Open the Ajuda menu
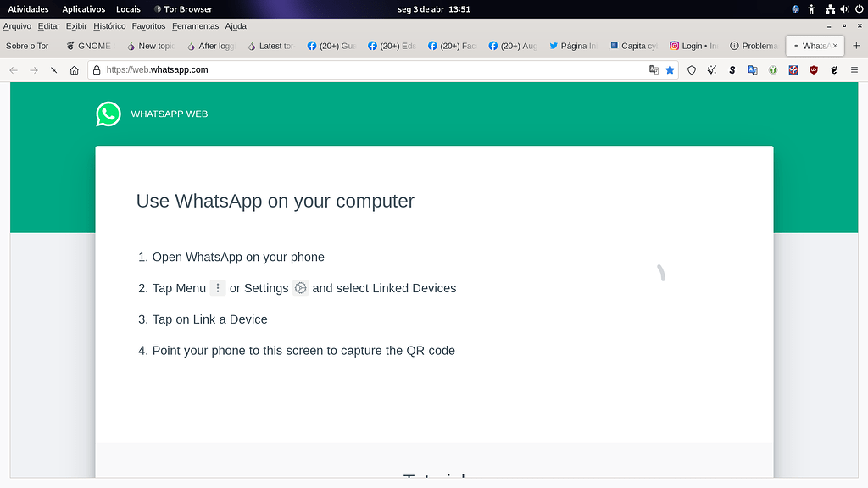 click(236, 26)
